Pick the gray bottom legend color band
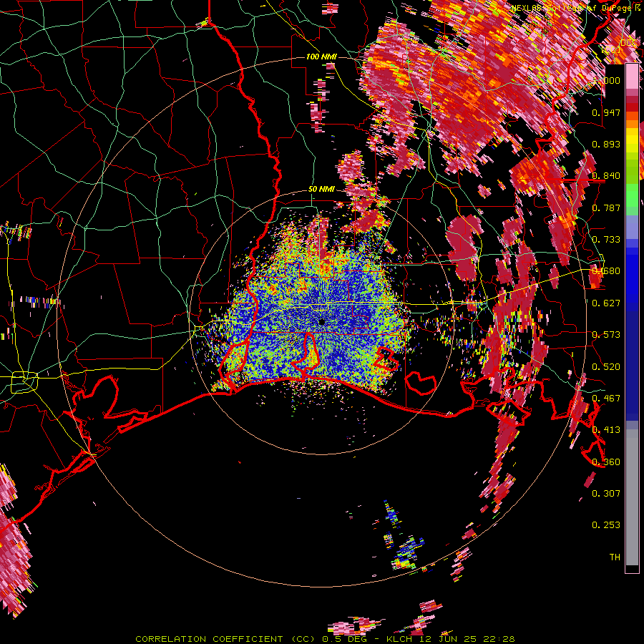The height and width of the screenshot is (644, 644). tap(632, 497)
